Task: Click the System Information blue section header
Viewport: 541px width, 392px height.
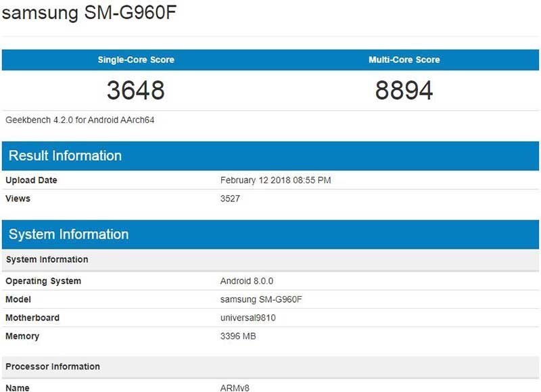Action: (68, 235)
